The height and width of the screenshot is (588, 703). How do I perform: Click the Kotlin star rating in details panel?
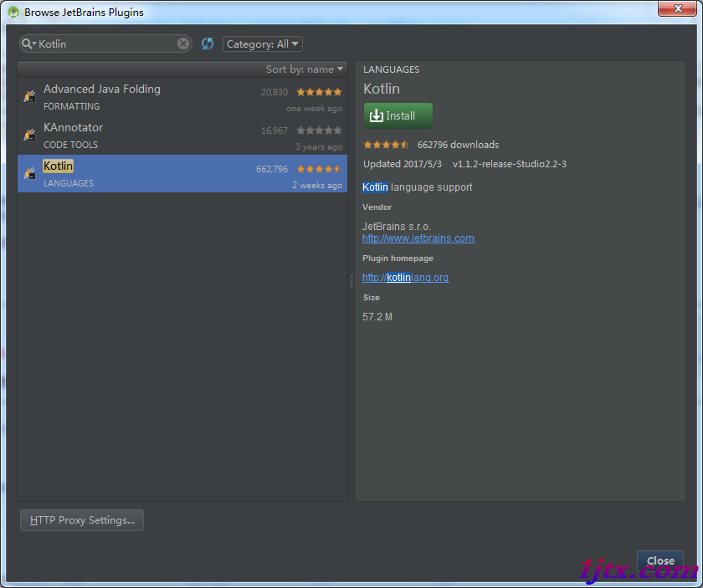[386, 145]
